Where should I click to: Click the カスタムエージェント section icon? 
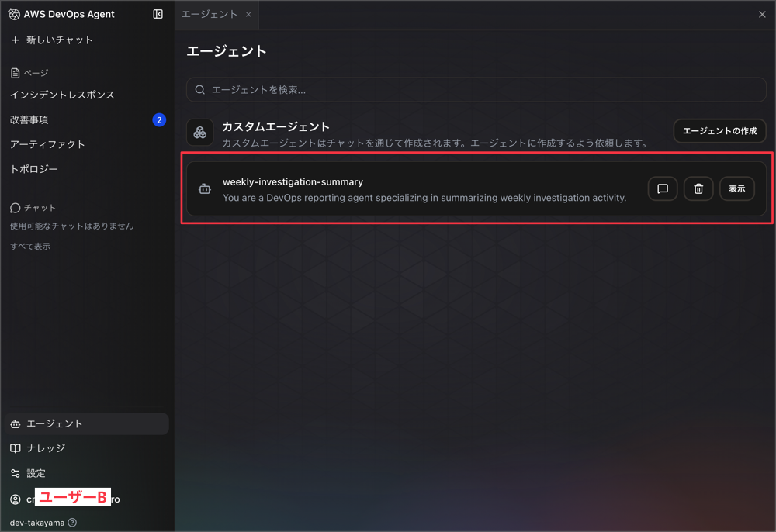coord(200,132)
